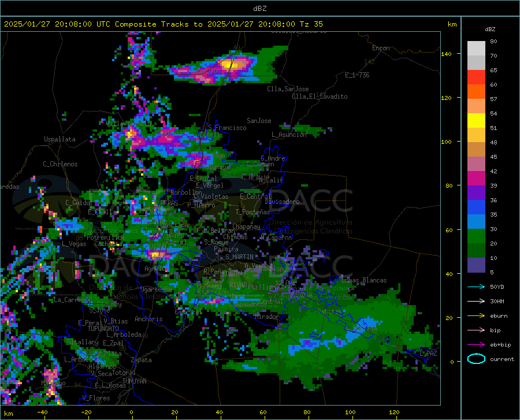Click the V_Flores map label
520x420 pixels.
click(x=96, y=398)
